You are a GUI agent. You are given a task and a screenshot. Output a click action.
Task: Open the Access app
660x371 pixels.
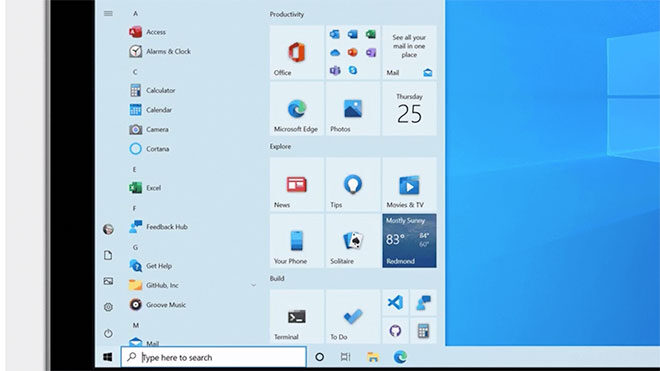tap(147, 32)
